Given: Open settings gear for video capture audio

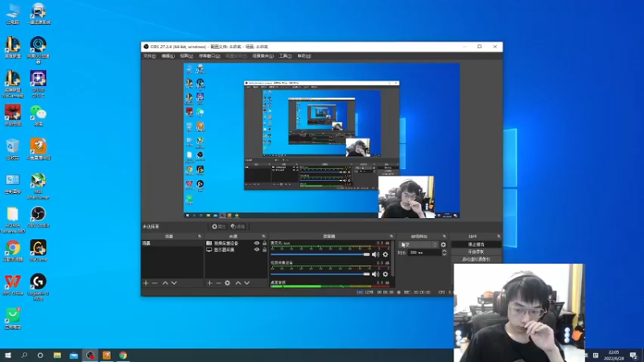Looking at the screenshot, I should (x=386, y=274).
